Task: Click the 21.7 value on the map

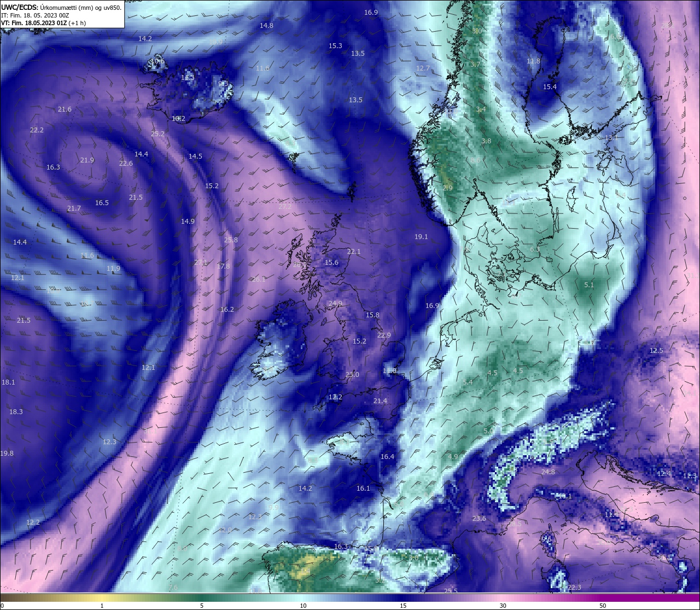Action: click(x=74, y=208)
